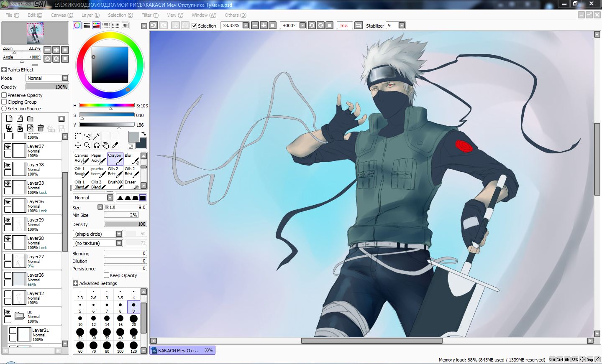Open the Filter menu

point(149,15)
